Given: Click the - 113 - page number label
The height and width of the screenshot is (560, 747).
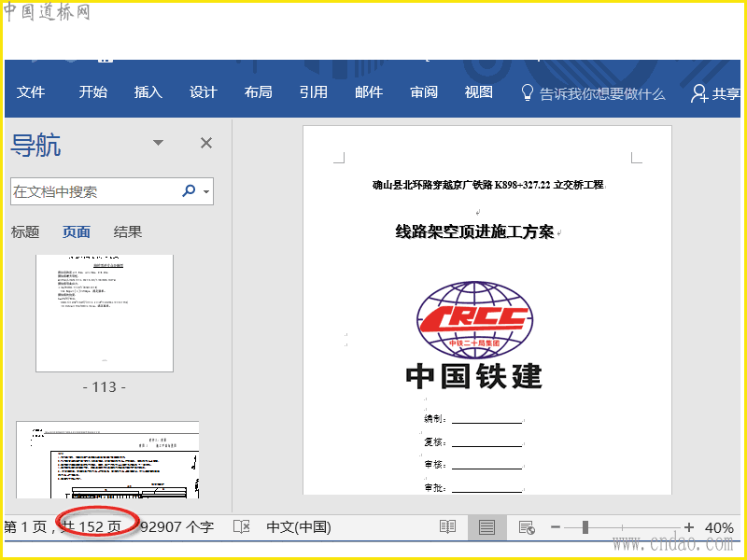Looking at the screenshot, I should [x=105, y=387].
